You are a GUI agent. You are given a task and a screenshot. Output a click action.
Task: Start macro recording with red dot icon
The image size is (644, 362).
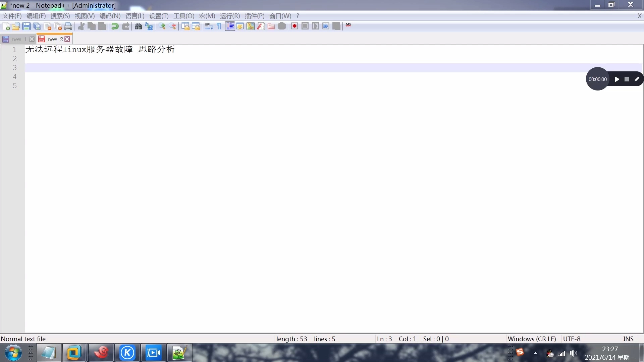294,26
